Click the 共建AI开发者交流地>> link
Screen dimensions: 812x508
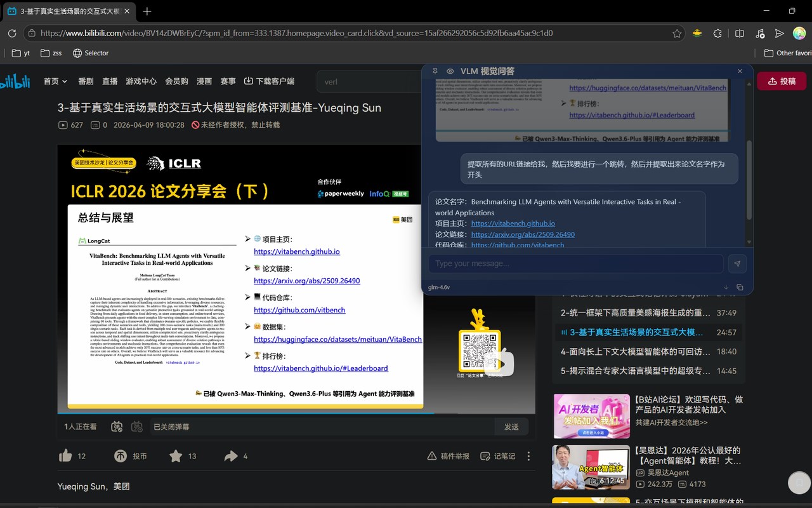tap(671, 422)
